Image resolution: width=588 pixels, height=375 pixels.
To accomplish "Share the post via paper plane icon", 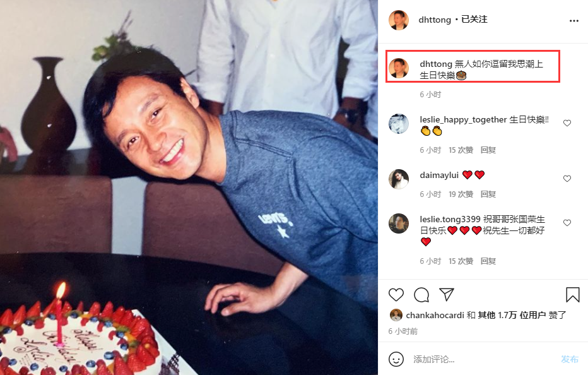I will (447, 295).
